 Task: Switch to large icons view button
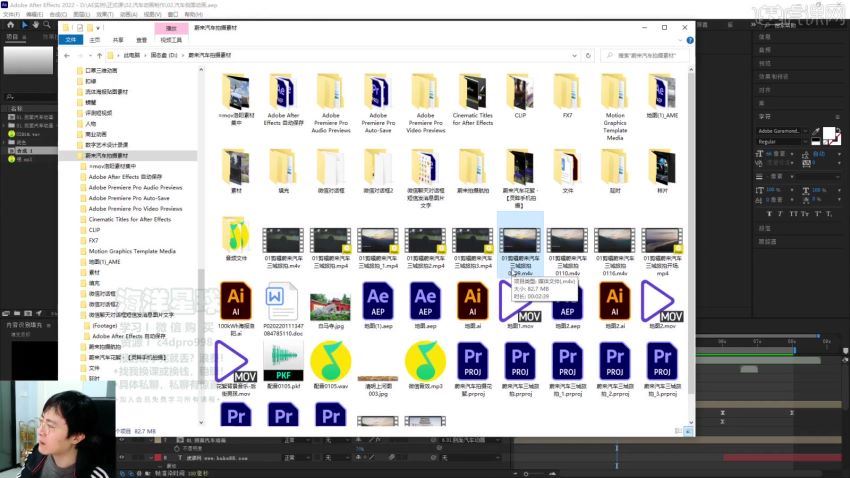point(688,431)
